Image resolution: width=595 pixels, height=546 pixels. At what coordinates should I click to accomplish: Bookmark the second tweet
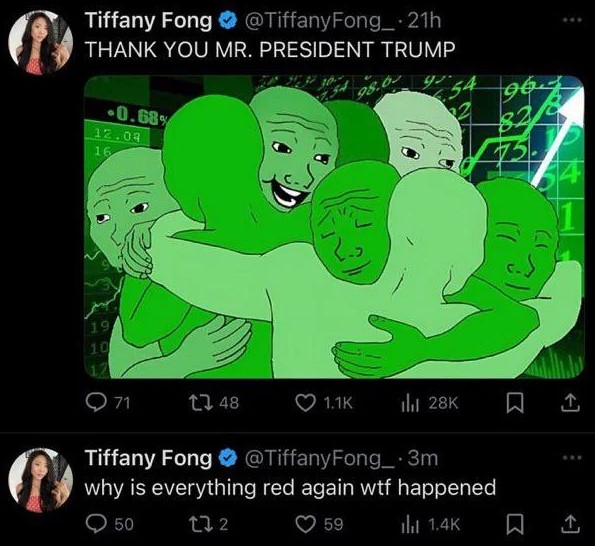tap(515, 524)
